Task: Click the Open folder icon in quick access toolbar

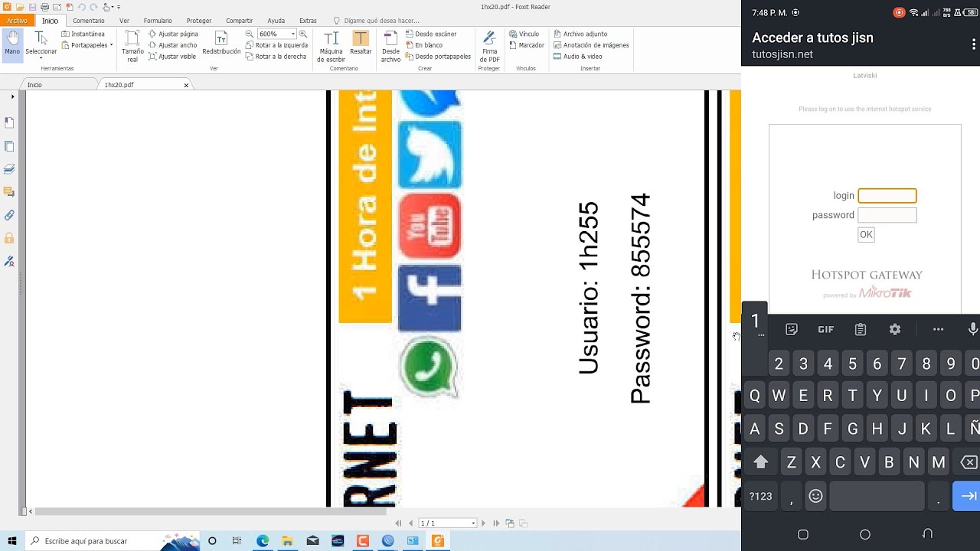Action: (x=20, y=7)
